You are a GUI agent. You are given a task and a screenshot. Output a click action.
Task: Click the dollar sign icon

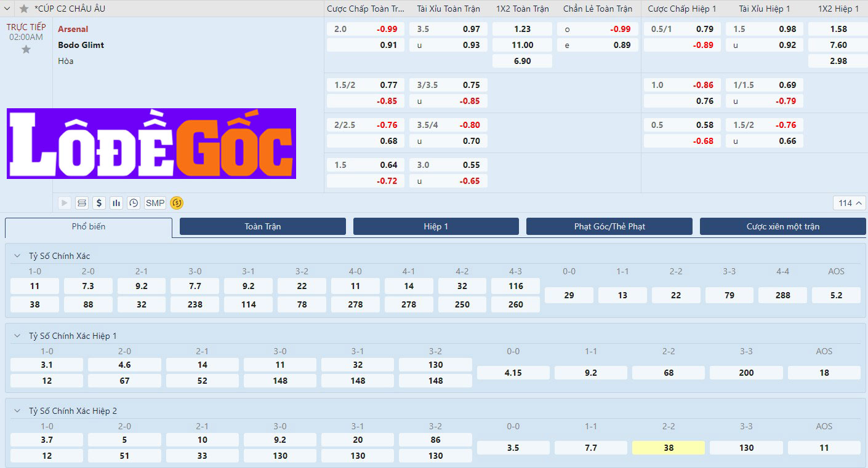(99, 203)
